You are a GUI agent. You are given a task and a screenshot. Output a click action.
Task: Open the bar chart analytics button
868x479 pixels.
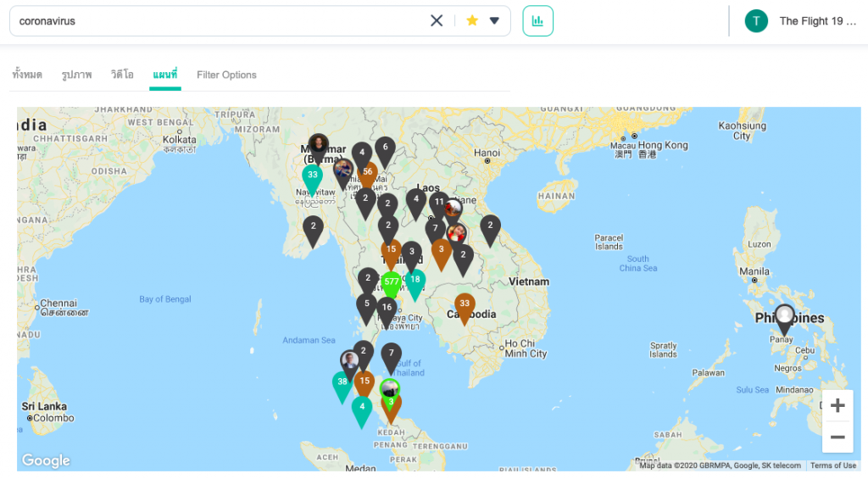(537, 21)
